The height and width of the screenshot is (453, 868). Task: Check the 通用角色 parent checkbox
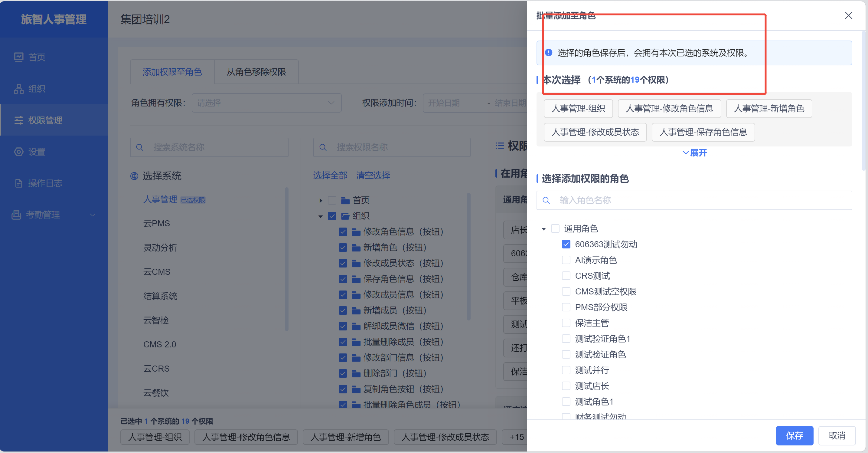[x=555, y=228]
